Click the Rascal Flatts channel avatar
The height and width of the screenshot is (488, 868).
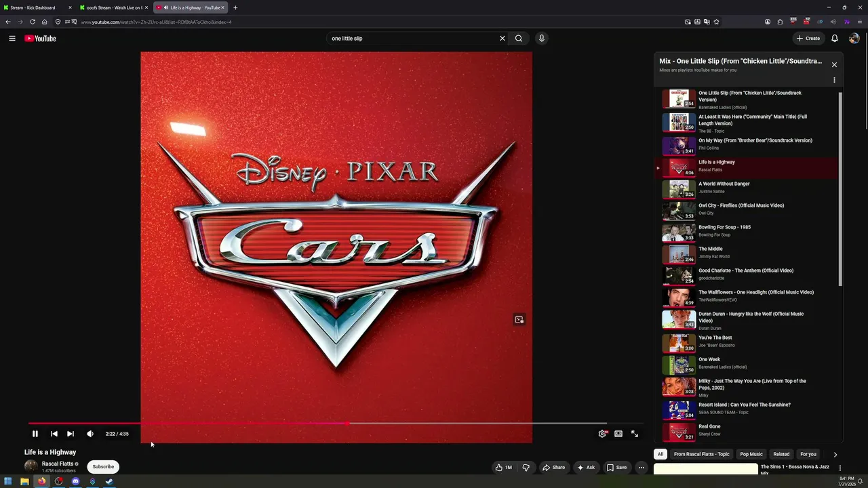tap(31, 466)
